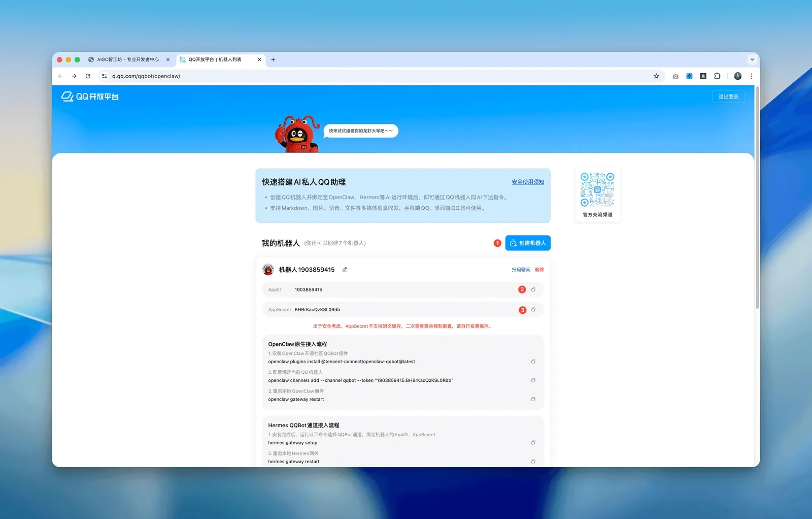Click the 快来试试组建你的龙虾大军吧 speech bubble
This screenshot has height=519, width=812.
361,131
